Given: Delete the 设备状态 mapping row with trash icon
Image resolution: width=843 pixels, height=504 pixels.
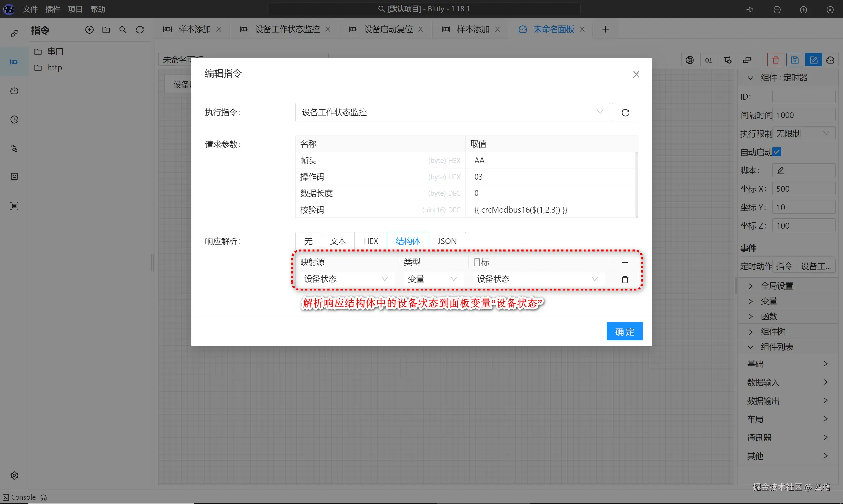Looking at the screenshot, I should point(624,279).
